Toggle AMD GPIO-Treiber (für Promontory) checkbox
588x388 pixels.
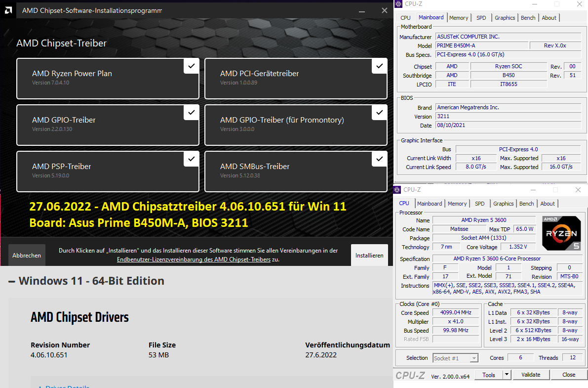tap(380, 112)
